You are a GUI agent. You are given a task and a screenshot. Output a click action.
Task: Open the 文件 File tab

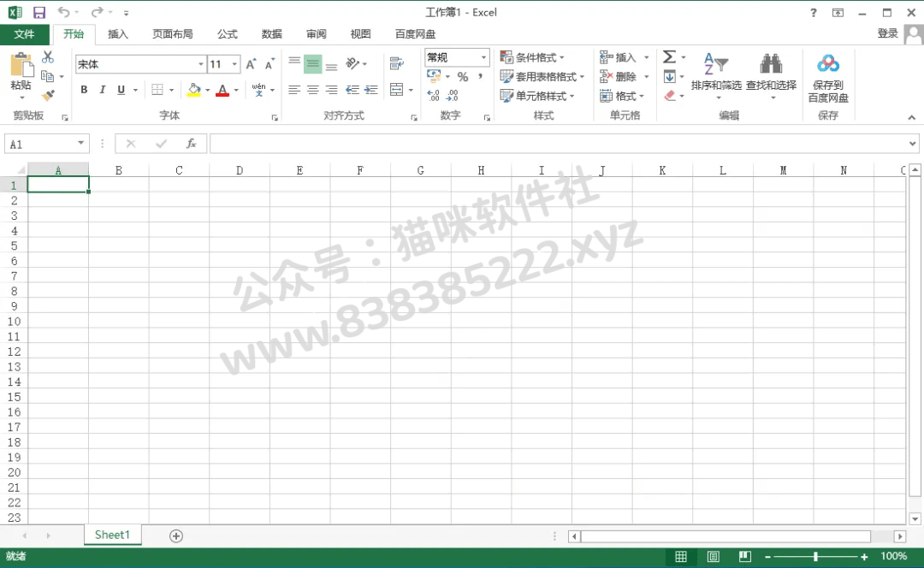24,33
